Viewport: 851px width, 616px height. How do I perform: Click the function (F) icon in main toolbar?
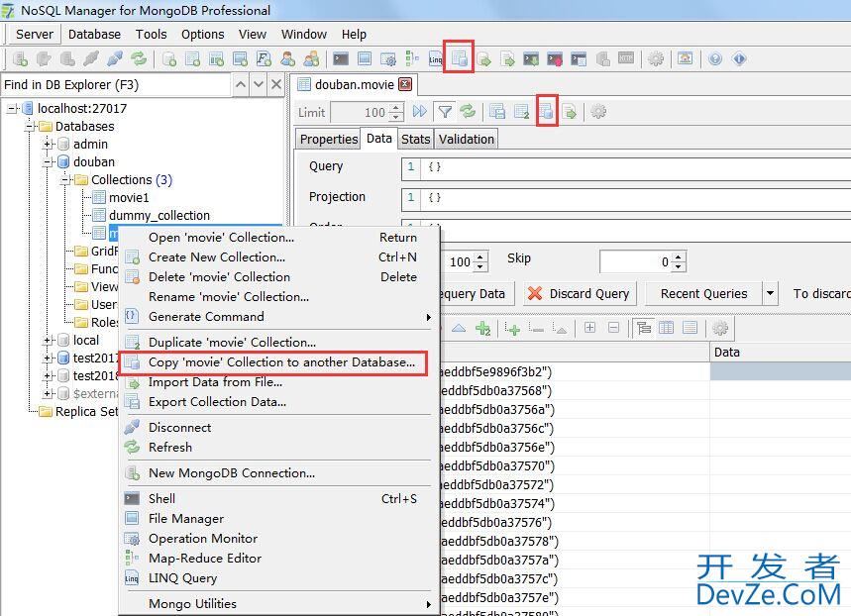pyautogui.click(x=264, y=58)
